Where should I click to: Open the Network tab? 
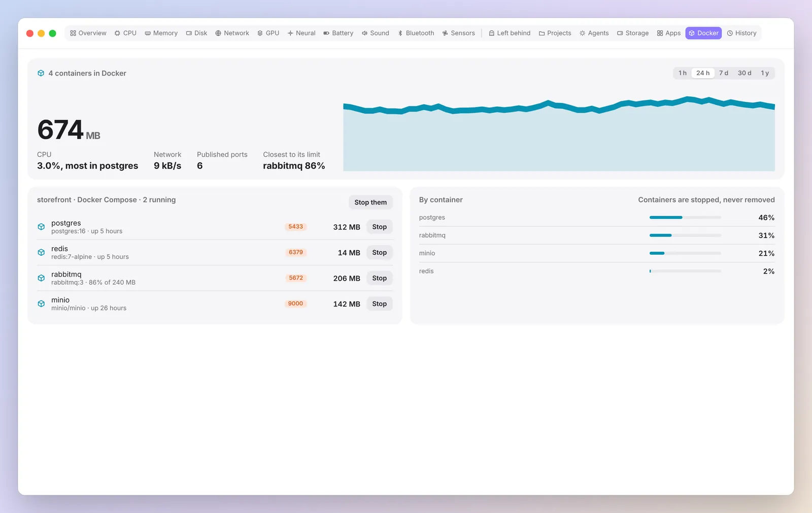pos(232,33)
